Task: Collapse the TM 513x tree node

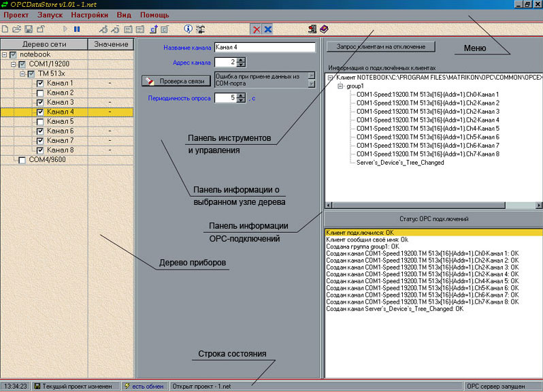Action: 22,73
